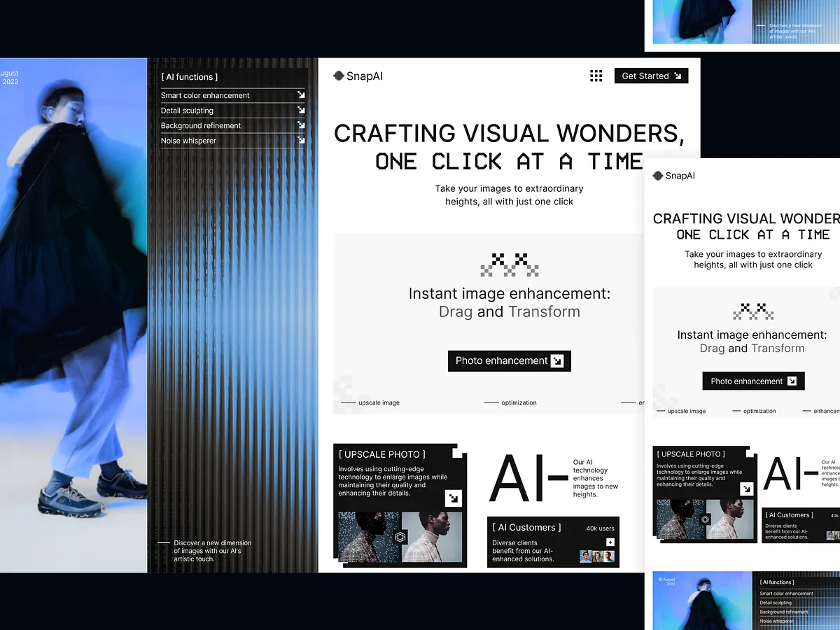Click the arrow icon next to Noise whisperer

301,140
